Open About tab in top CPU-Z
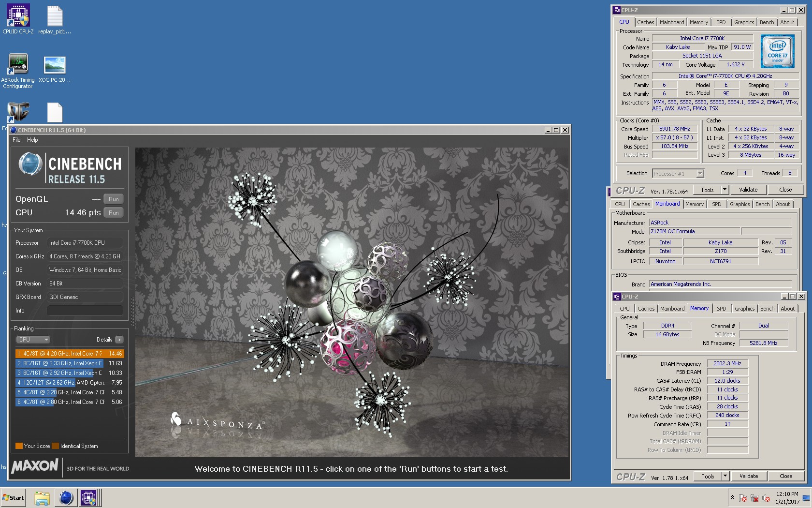This screenshot has width=812, height=508. tap(787, 22)
